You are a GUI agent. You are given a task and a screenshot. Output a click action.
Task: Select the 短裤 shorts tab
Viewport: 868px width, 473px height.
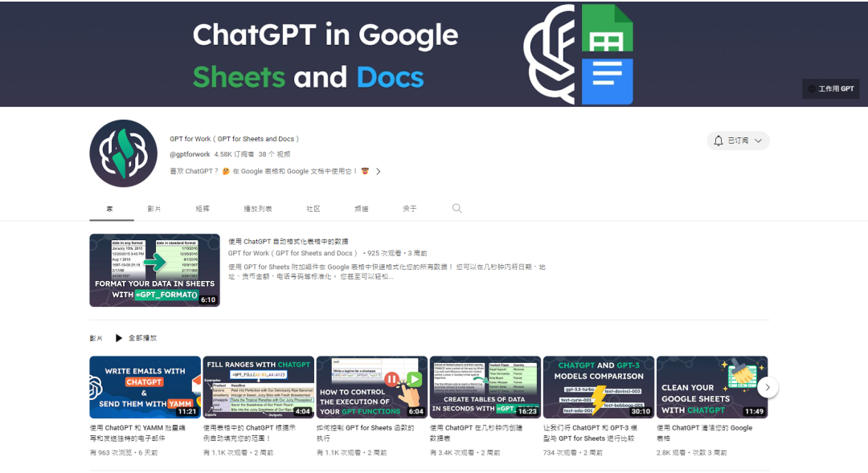coord(203,209)
